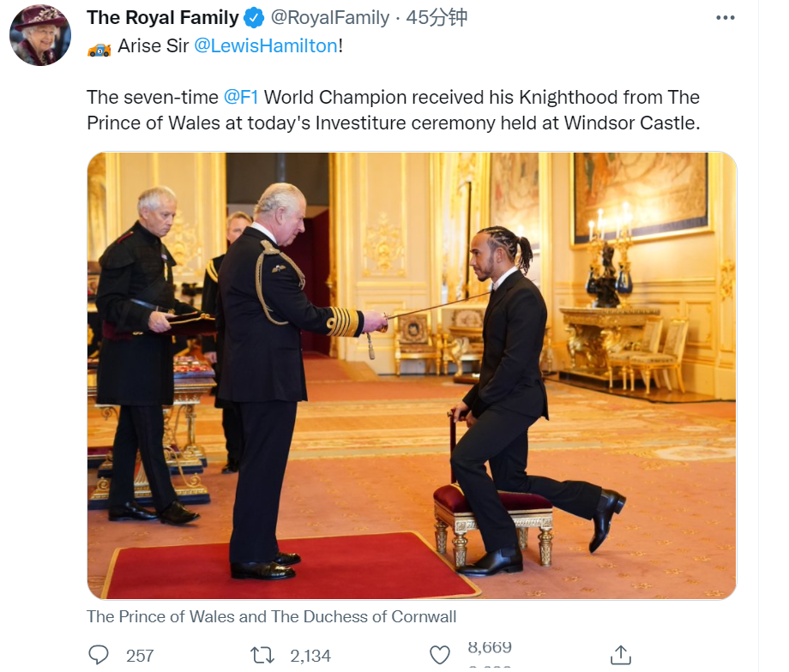Click the share upload icon
Screen dimensions: 789x672
pos(621,656)
